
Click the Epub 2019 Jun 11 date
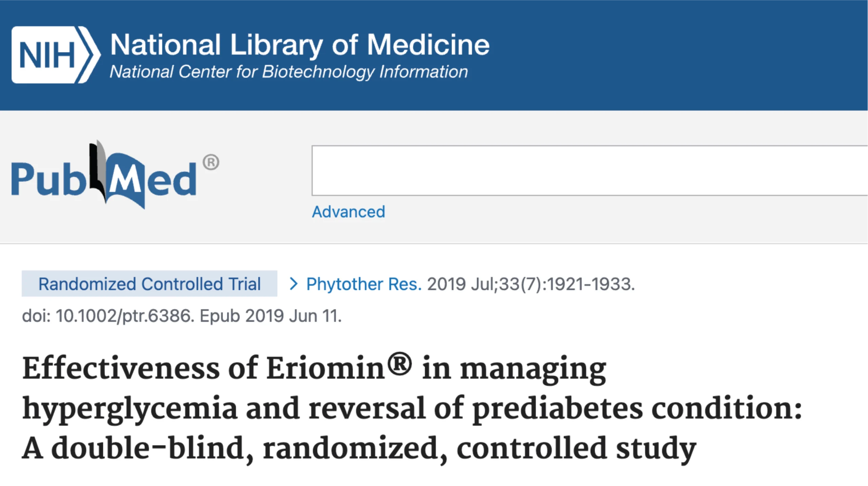tap(271, 316)
